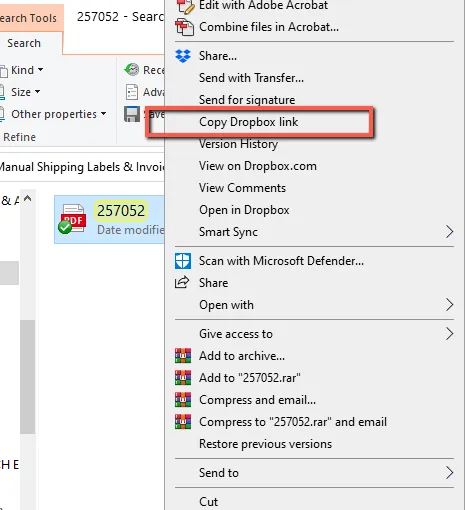Switch to the Search ribbon tab
This screenshot has height=510, width=465.
click(24, 43)
